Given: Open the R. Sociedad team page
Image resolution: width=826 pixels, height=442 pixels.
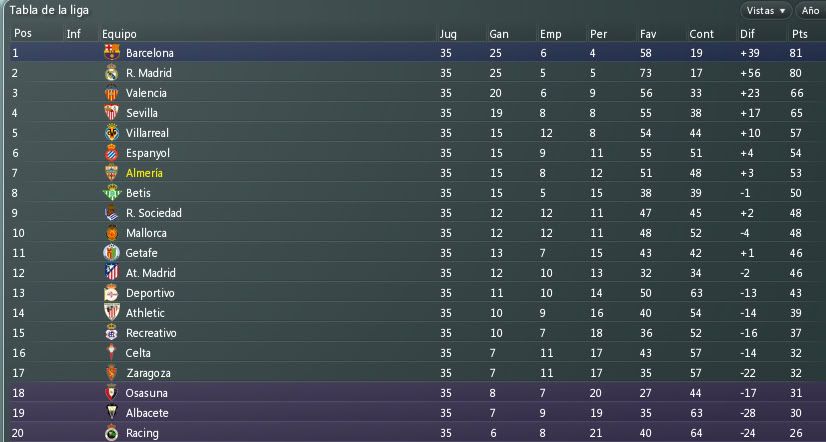Looking at the screenshot, I should click(x=154, y=213).
